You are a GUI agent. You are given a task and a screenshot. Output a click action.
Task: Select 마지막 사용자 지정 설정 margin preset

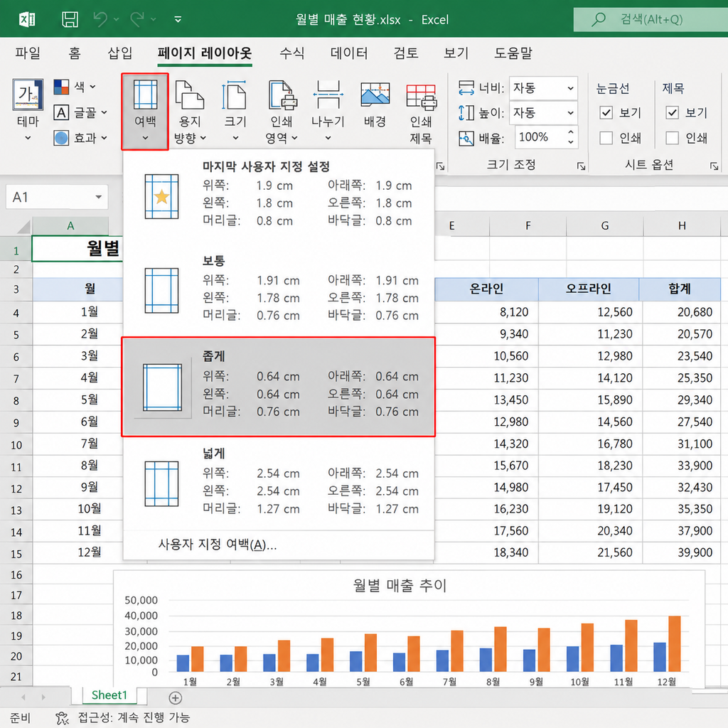click(x=279, y=195)
